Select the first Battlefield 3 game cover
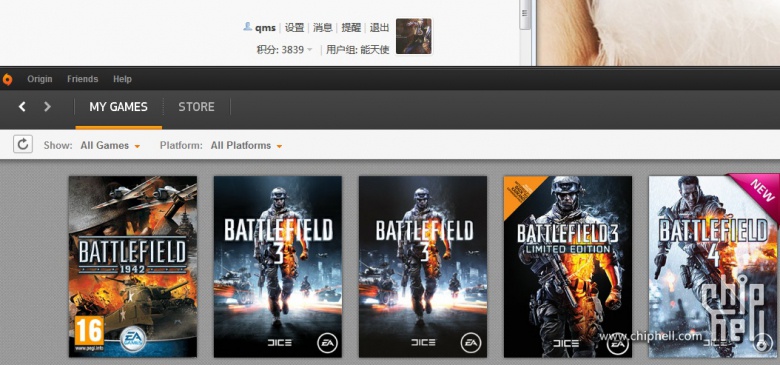This screenshot has height=365, width=780. [x=278, y=267]
